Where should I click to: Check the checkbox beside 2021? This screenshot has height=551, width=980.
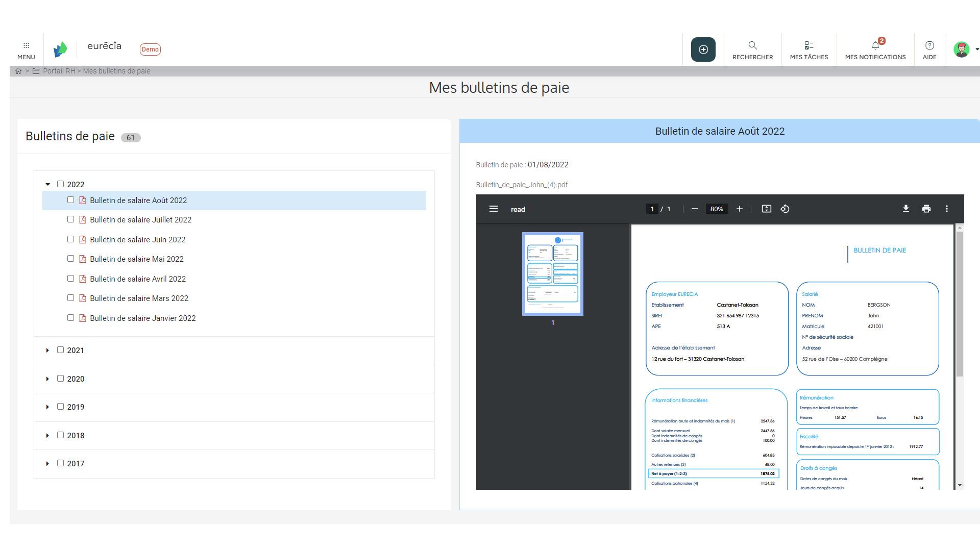(60, 350)
